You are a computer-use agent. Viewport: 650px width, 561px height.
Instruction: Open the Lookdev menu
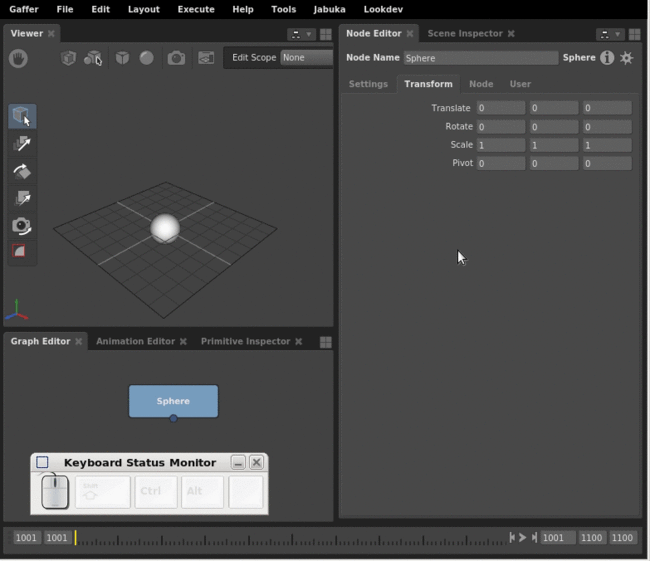383,9
